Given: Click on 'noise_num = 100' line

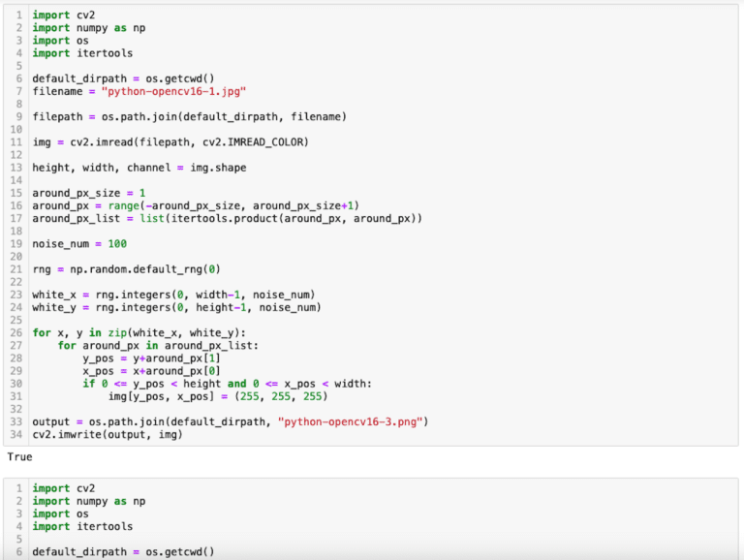Looking at the screenshot, I should click(x=79, y=243).
